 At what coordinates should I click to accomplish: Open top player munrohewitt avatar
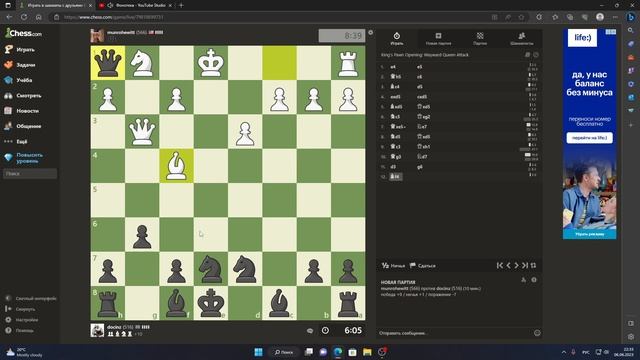coord(97,36)
